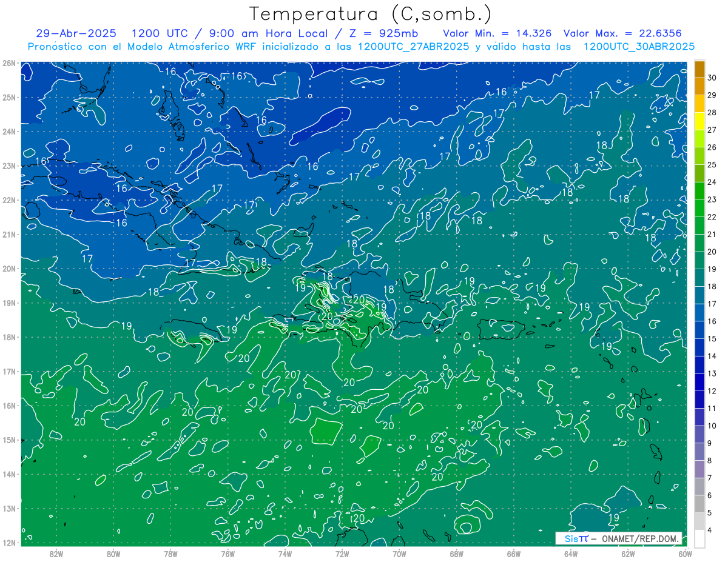Click the 1200UTC_27ABR2025 initialization time text

414,47
